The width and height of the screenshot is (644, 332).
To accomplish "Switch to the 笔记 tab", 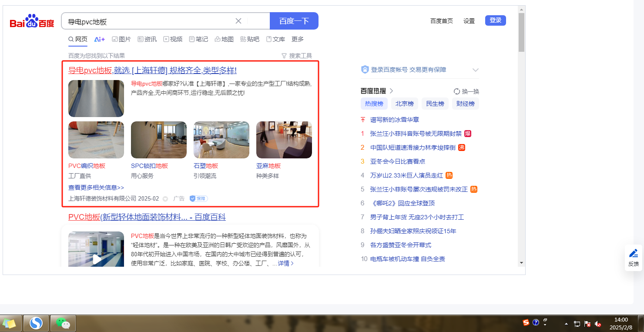I will tap(198, 39).
